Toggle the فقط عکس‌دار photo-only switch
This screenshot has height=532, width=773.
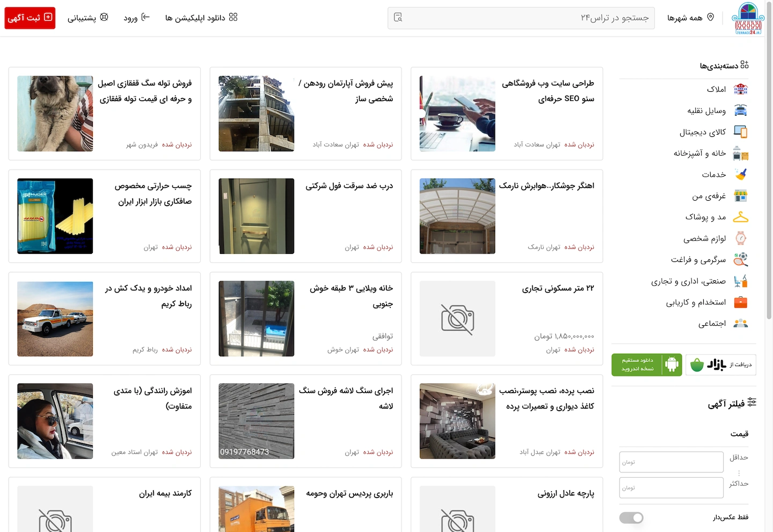coord(631,518)
